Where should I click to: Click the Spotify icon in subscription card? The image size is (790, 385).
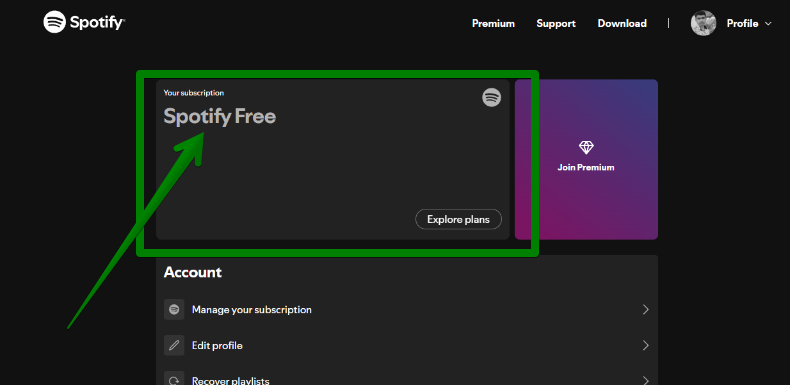pyautogui.click(x=492, y=97)
